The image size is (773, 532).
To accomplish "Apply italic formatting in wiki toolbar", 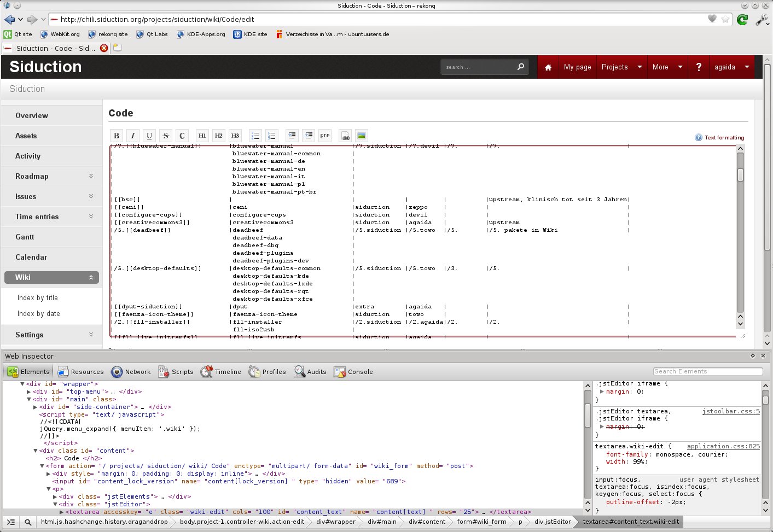I will point(133,136).
